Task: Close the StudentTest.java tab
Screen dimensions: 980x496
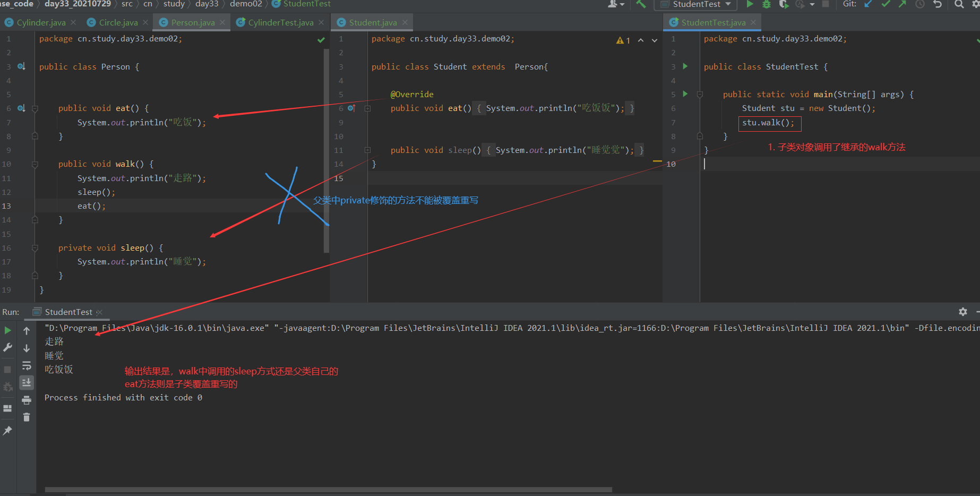Action: pos(753,22)
